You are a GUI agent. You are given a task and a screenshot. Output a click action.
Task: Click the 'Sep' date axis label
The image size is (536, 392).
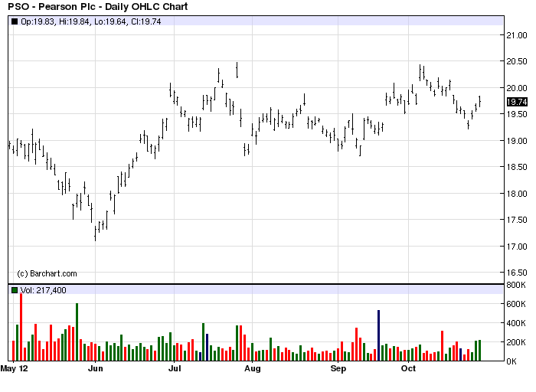tap(338, 369)
